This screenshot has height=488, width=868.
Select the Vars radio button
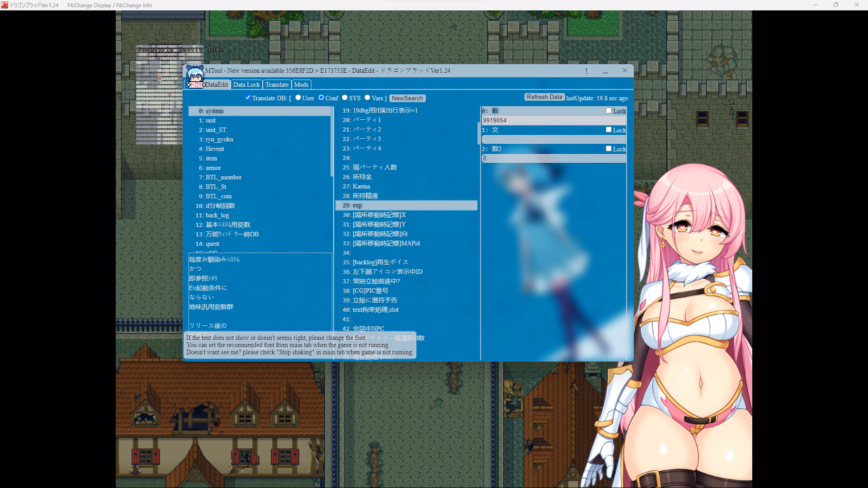(x=367, y=98)
